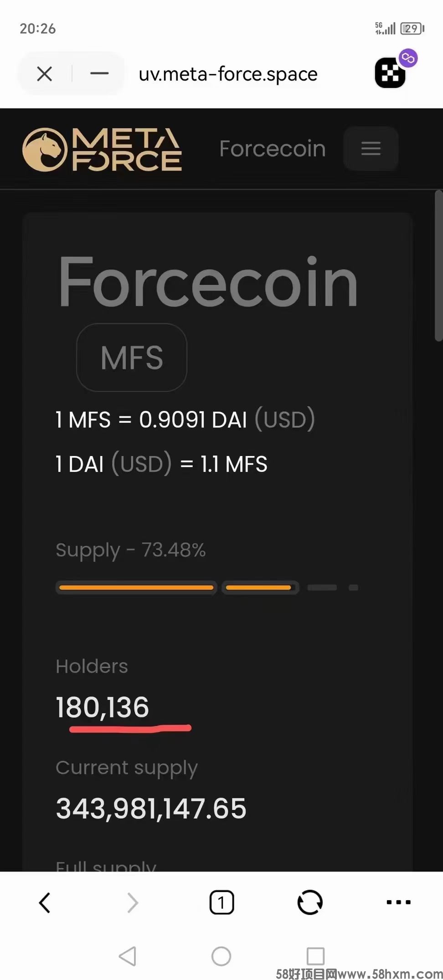Open the three-dot more options menu
443x980 pixels.
coord(398,902)
